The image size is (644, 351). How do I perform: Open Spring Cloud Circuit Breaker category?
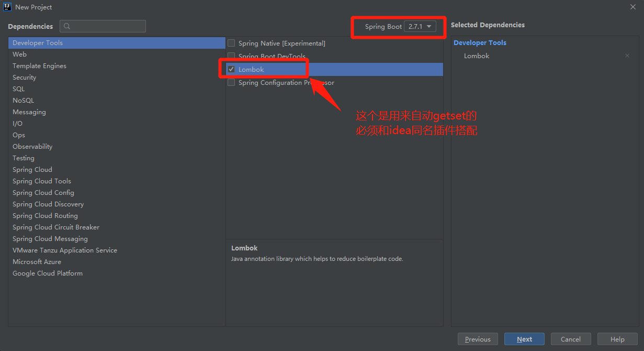pos(117,227)
